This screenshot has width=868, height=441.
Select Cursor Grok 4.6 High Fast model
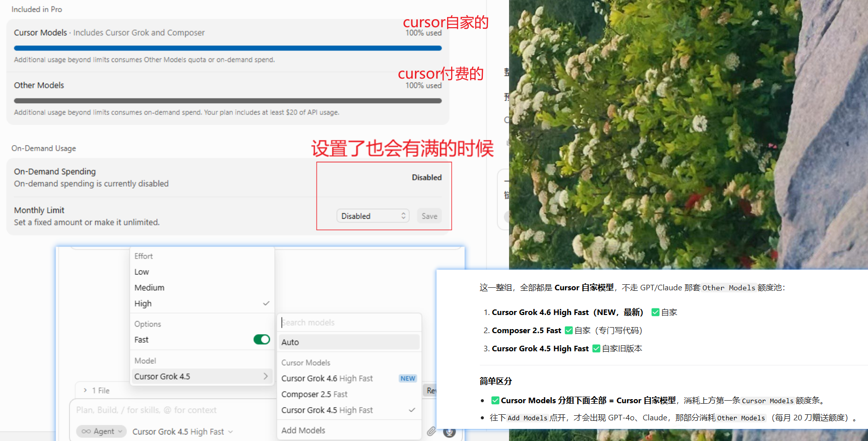coord(349,379)
